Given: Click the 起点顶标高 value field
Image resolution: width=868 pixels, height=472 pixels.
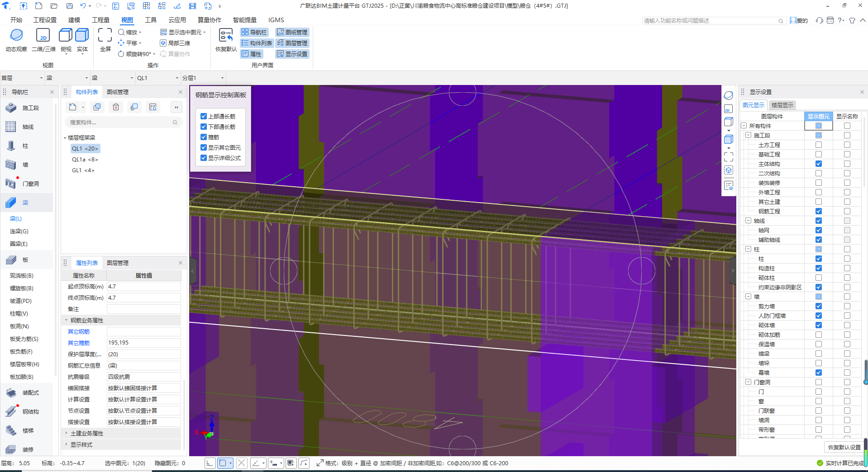Looking at the screenshot, I should click(143, 286).
